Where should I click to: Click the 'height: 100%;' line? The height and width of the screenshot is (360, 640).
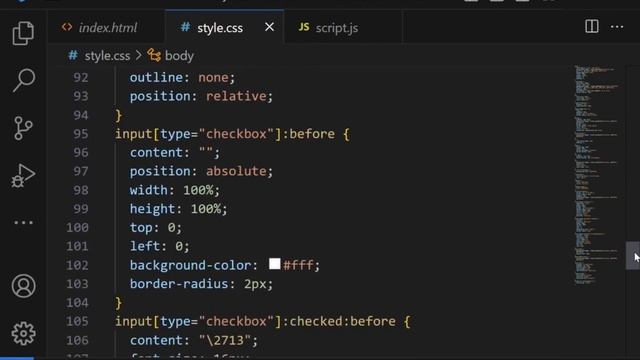[x=178, y=209]
